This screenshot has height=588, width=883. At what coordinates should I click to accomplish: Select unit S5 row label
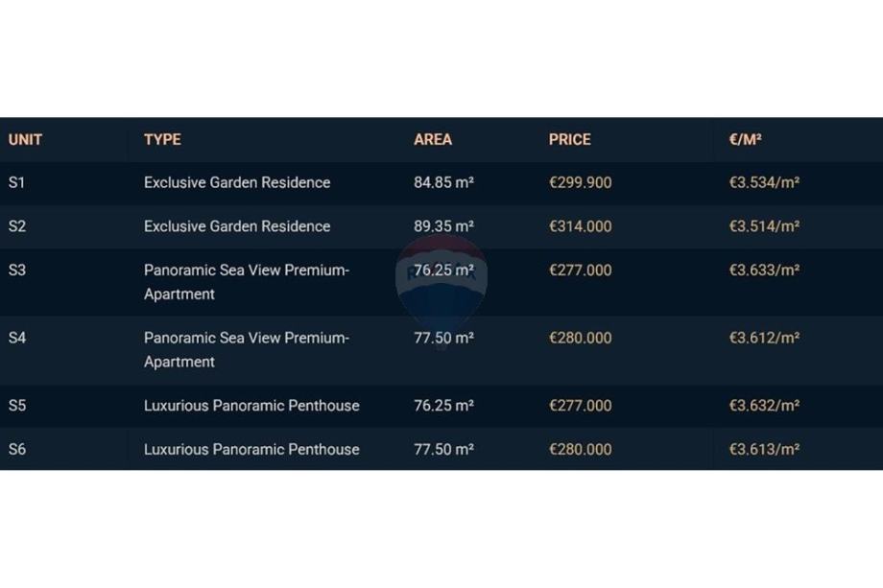pyautogui.click(x=17, y=406)
